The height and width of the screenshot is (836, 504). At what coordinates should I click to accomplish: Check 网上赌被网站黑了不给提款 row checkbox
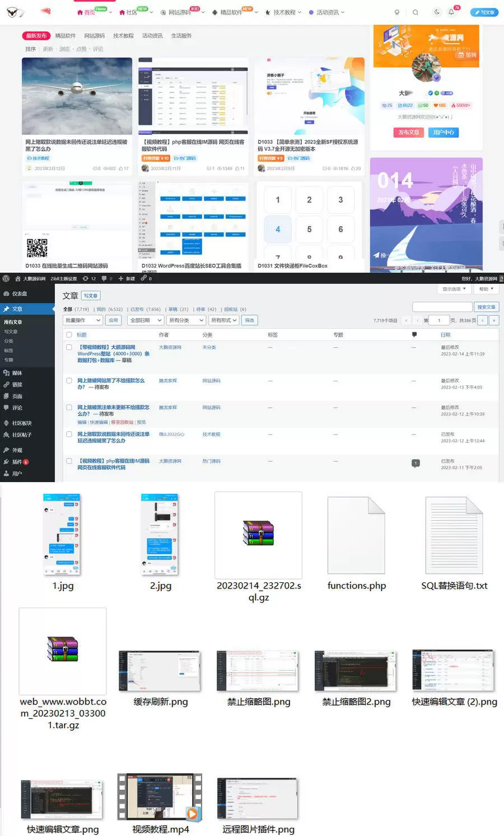[x=69, y=381]
